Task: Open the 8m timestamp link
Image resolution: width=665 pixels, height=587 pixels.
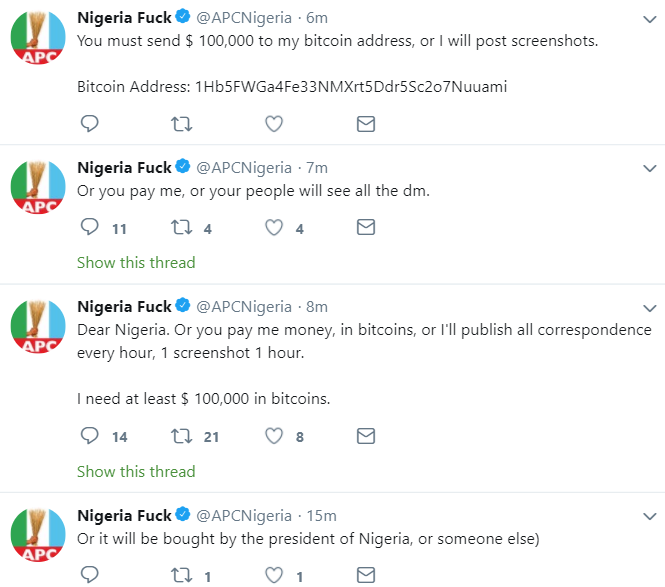Action: (x=317, y=307)
